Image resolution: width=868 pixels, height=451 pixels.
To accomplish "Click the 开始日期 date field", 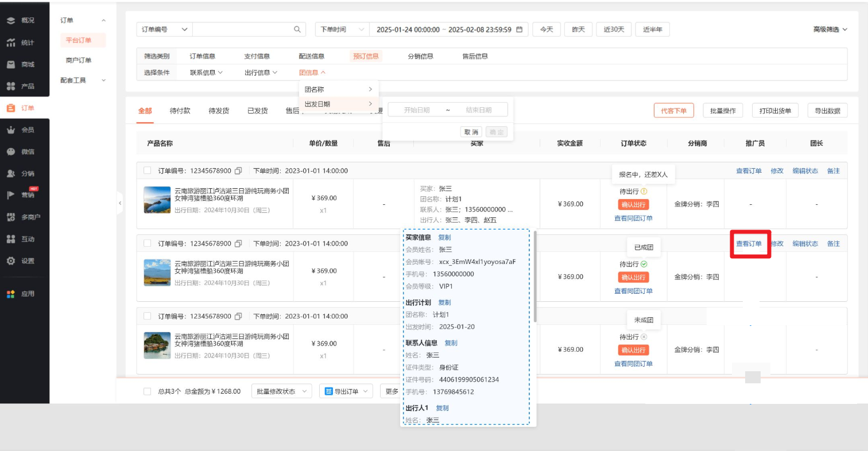I will (417, 110).
